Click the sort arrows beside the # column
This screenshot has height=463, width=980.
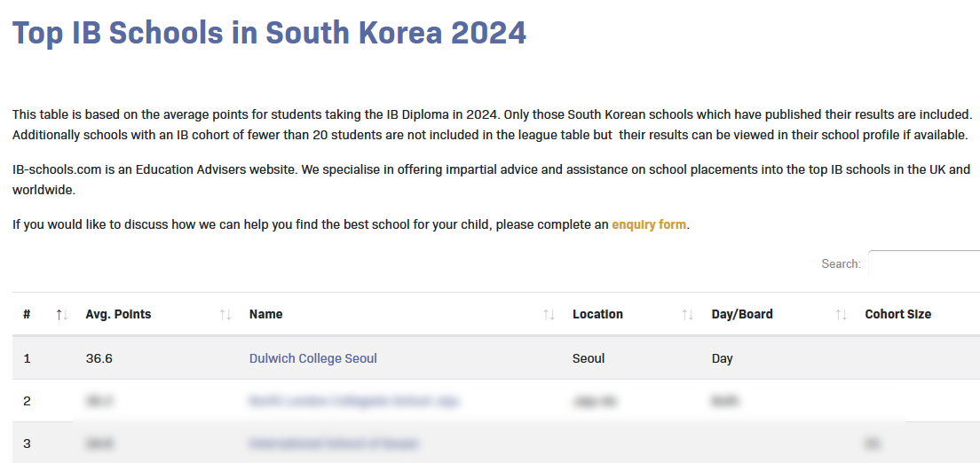tap(61, 315)
